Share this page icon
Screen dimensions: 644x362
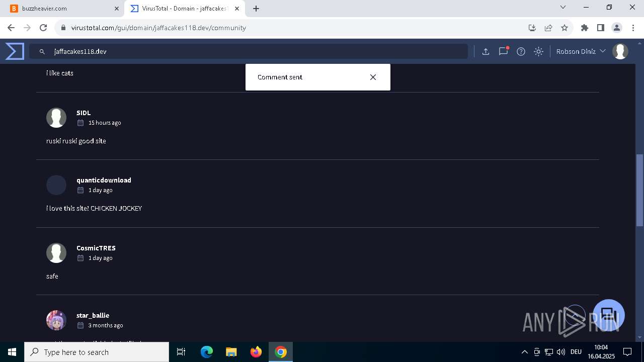pos(548,28)
